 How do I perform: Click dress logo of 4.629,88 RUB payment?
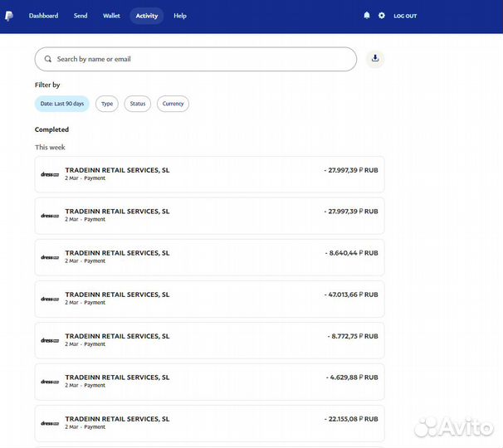[x=50, y=382]
